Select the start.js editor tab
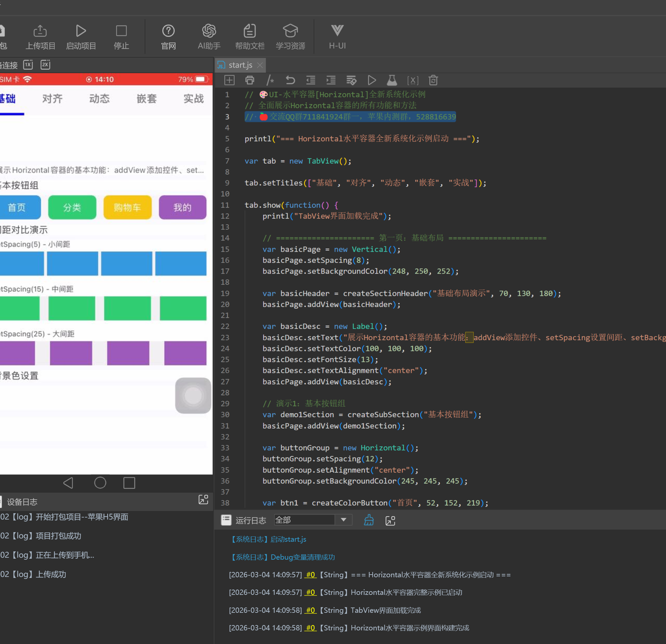 coord(240,65)
